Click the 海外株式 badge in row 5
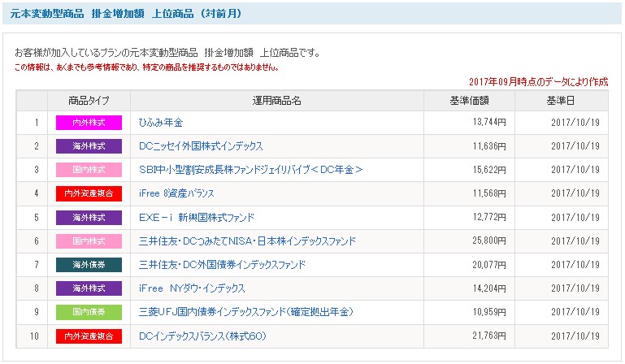Viewport: 625px width, 364px height. pos(89,217)
